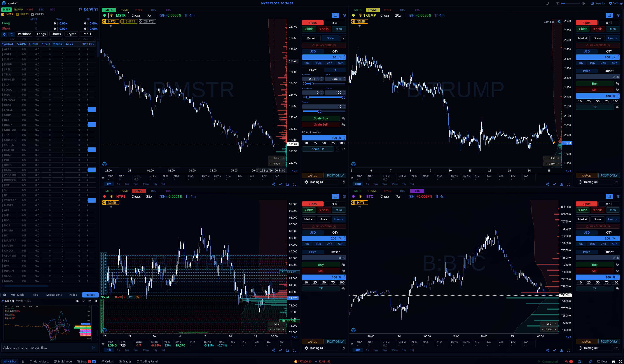Open HYPE Limit order type dropdown

pos(339,219)
